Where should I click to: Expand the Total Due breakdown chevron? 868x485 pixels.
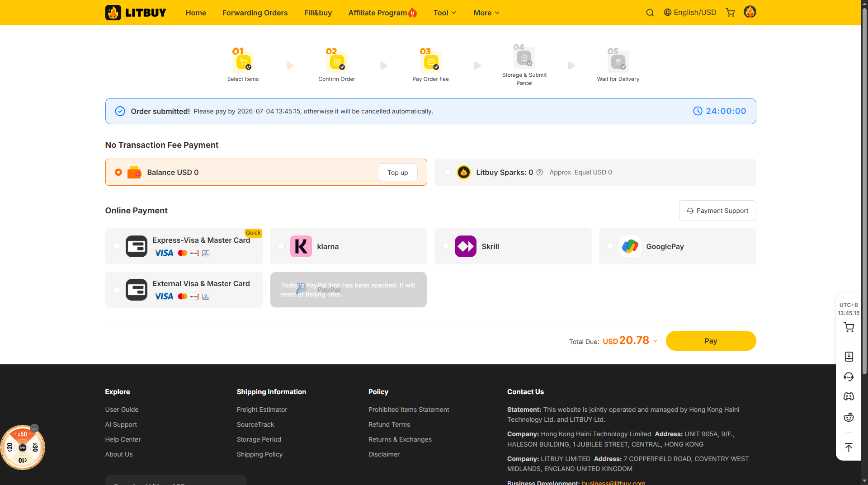coord(655,341)
